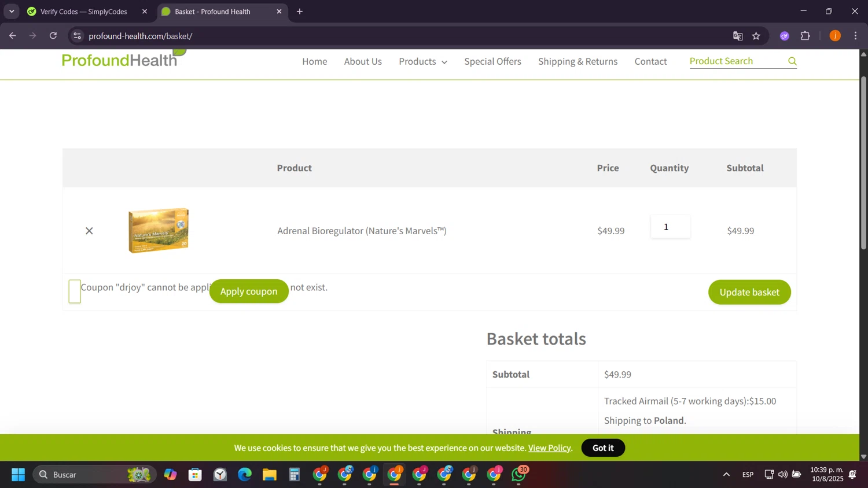868x488 pixels.
Task: Click the page vertical scrollbar
Action: (x=863, y=162)
